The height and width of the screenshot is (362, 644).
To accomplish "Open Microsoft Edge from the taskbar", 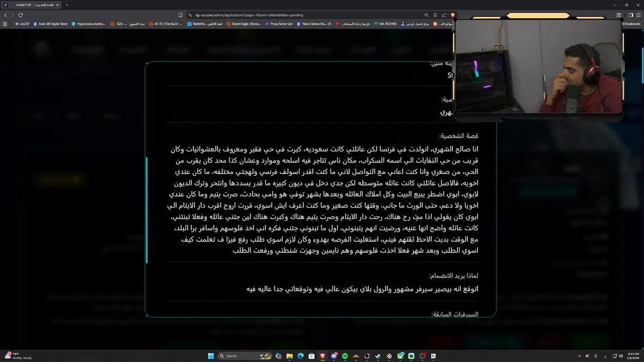I will (x=300, y=356).
